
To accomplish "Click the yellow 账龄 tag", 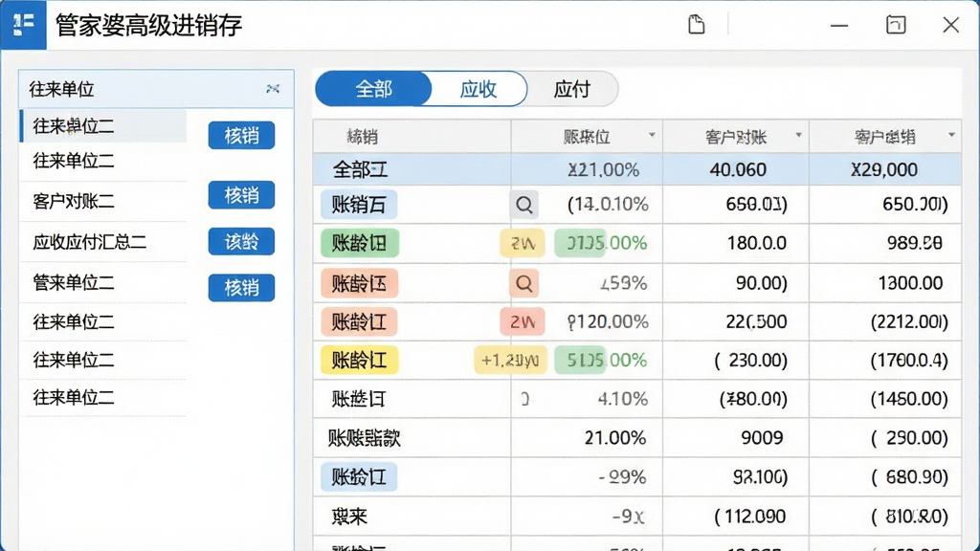I will pos(360,361).
